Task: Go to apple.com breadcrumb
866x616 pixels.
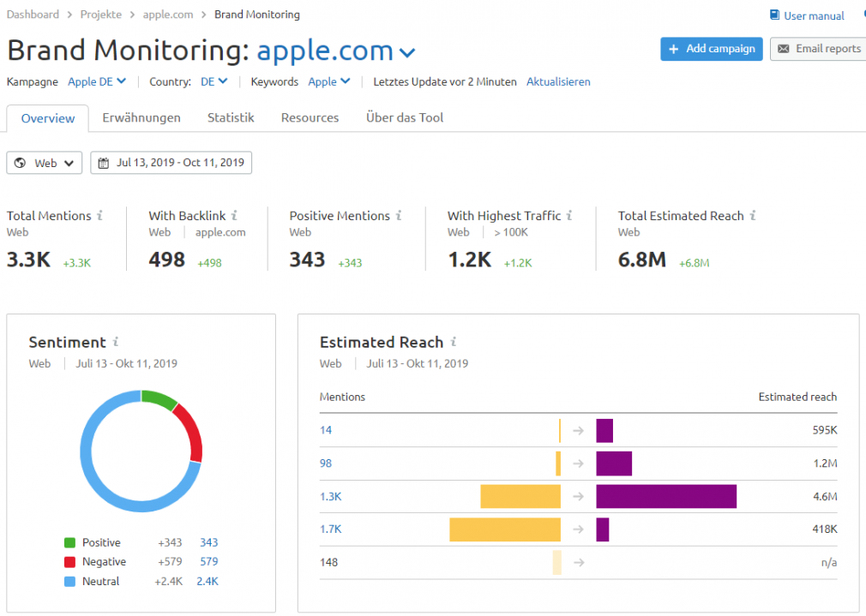Action: click(168, 15)
